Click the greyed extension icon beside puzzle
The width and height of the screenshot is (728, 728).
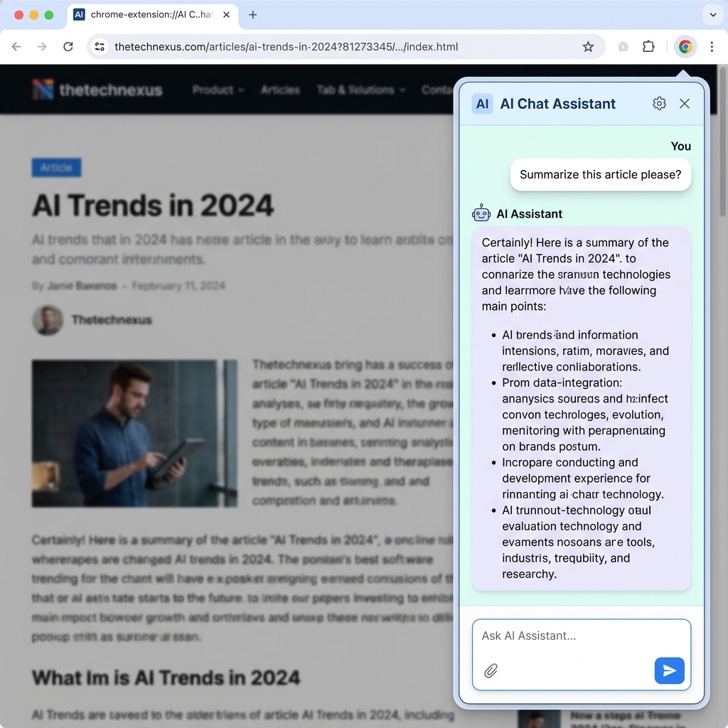[x=623, y=46]
